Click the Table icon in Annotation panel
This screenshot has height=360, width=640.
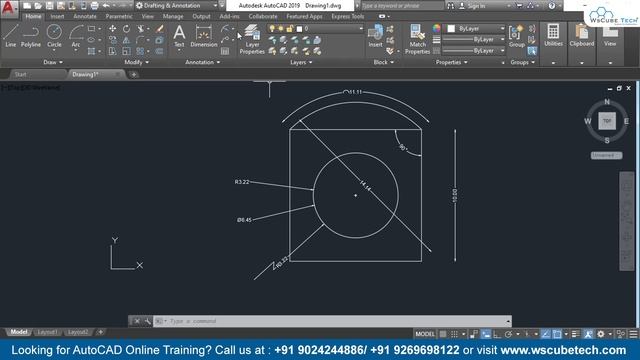(225, 51)
